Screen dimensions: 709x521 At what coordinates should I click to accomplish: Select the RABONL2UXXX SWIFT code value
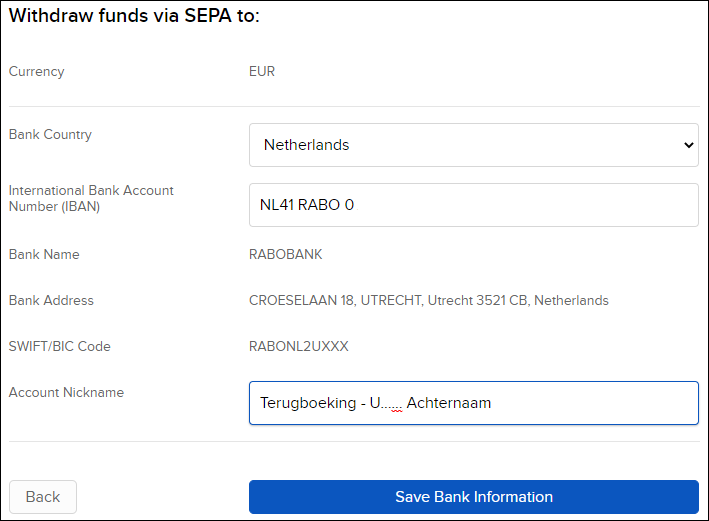298,346
